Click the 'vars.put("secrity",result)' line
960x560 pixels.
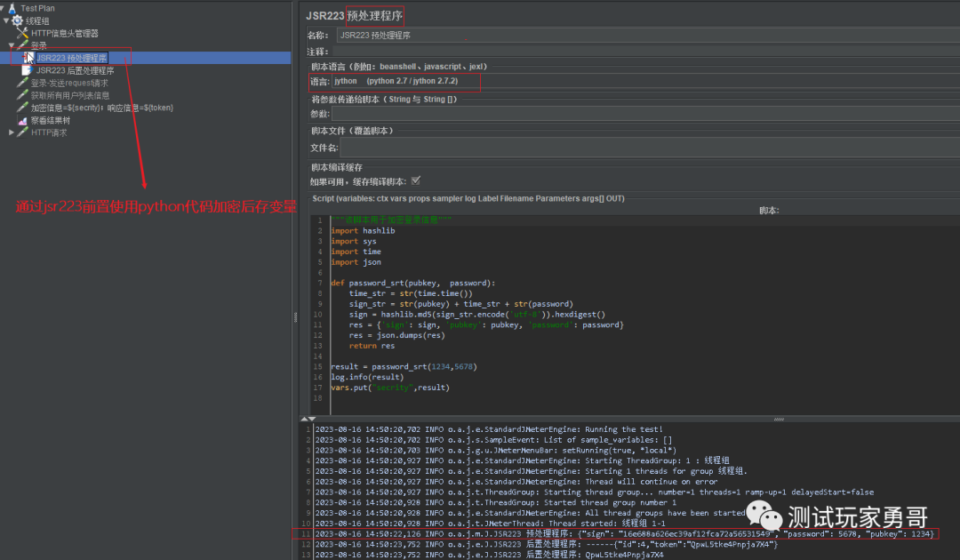[390, 388]
